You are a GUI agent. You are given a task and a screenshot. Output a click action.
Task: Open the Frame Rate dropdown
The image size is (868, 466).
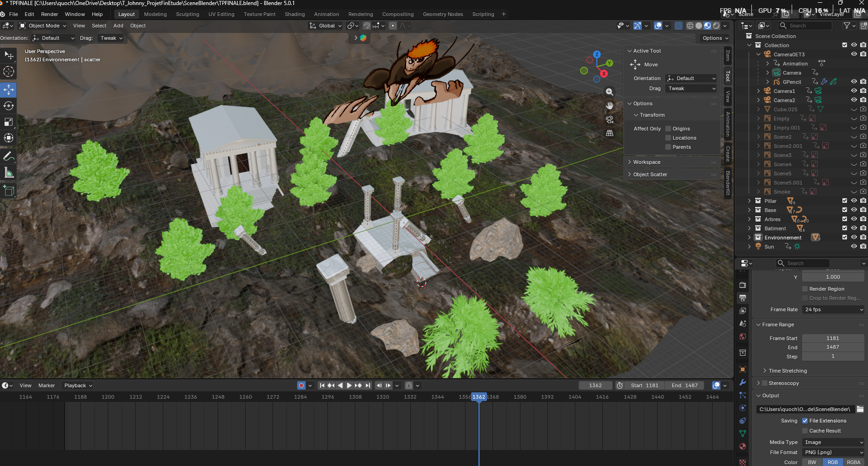[x=833, y=309]
